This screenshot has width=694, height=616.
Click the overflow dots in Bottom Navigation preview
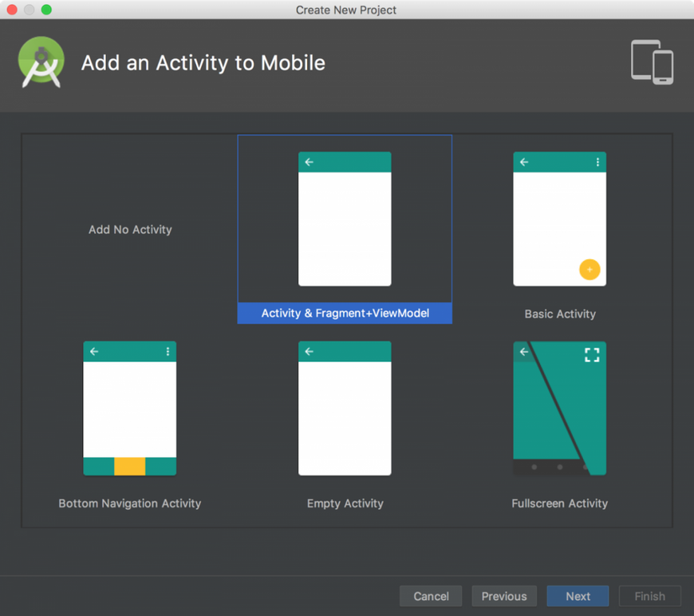(x=167, y=352)
